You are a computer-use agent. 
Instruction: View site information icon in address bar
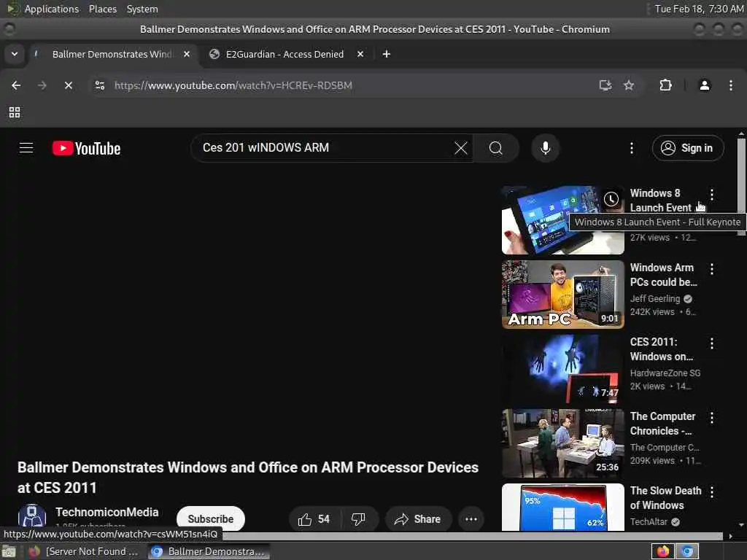(x=100, y=85)
